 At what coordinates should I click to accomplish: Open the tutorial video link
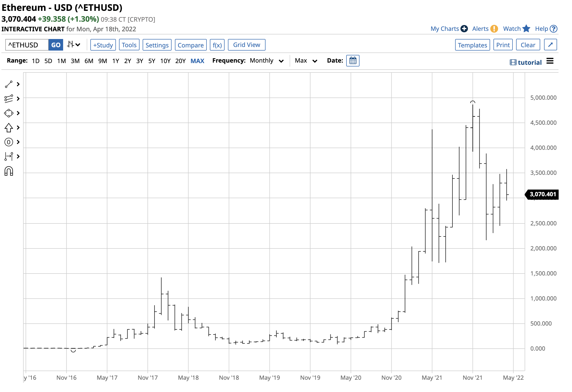pos(525,62)
